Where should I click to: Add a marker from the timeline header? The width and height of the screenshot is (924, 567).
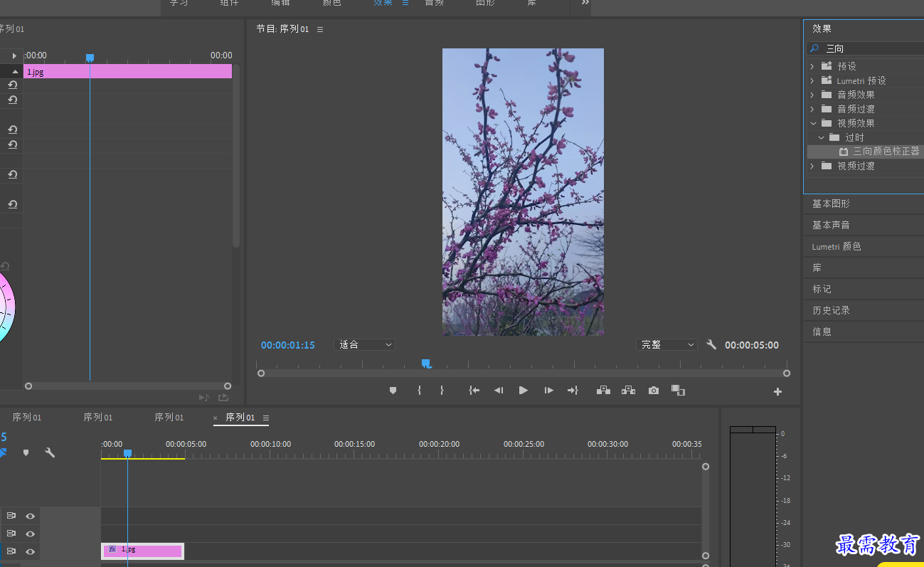tap(26, 452)
